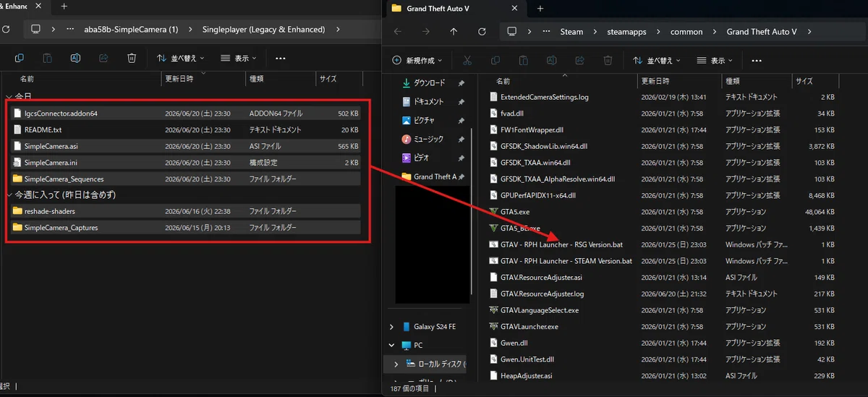Expand breadcrumb chevron after Grand Theft Auto V
Screen dimensions: 868x397
810,32
